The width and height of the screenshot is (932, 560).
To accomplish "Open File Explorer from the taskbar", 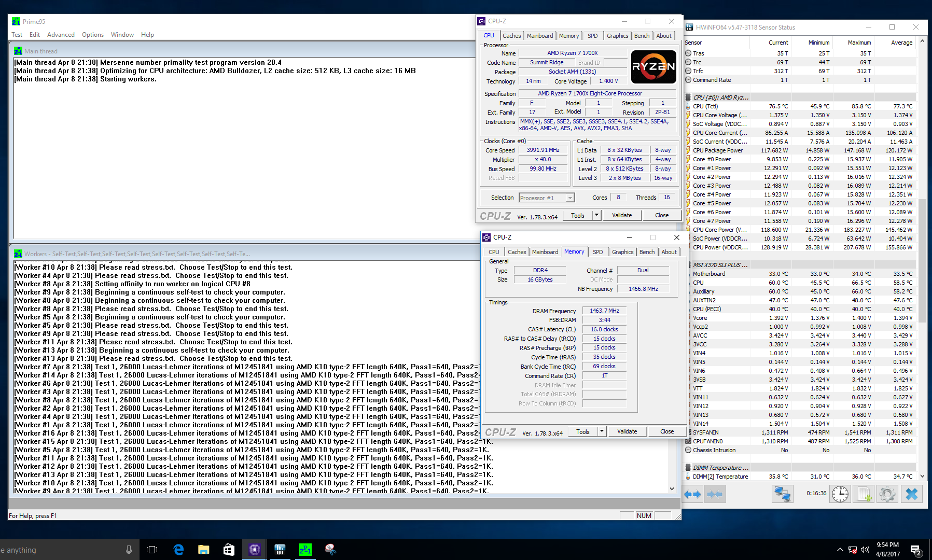I will point(204,550).
